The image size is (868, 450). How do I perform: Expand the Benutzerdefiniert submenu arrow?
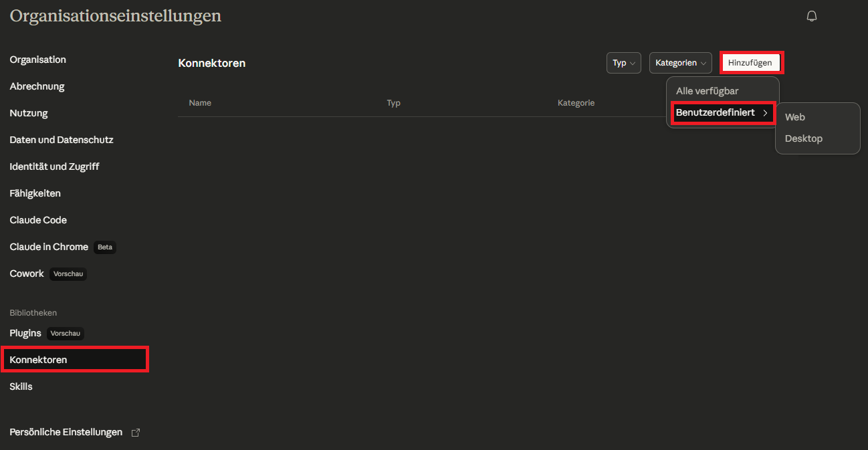[x=765, y=113]
